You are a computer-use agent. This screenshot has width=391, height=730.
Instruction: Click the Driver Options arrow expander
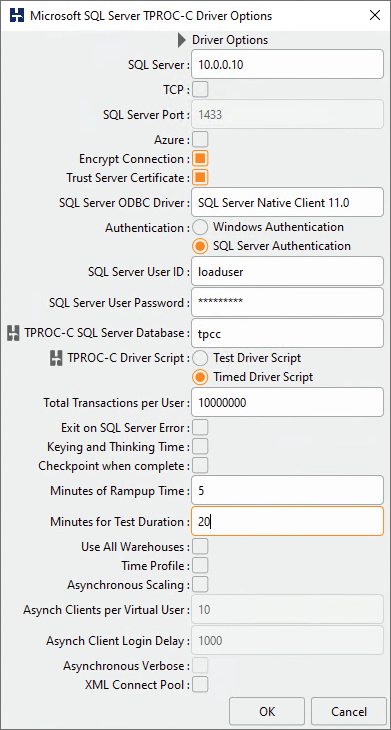(x=182, y=40)
